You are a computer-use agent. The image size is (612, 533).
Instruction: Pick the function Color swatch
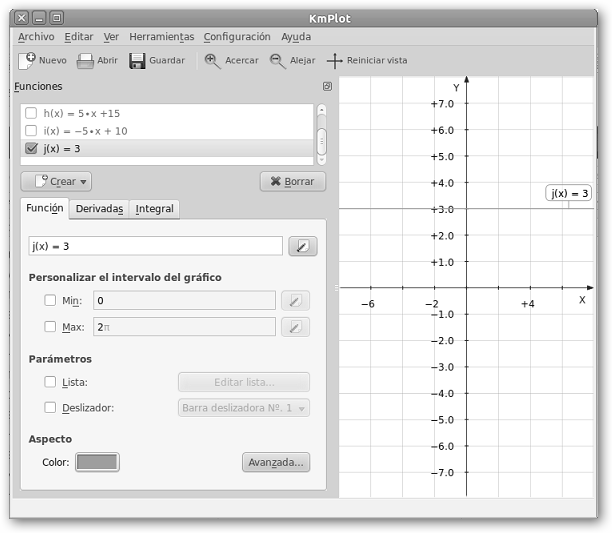coord(97,462)
